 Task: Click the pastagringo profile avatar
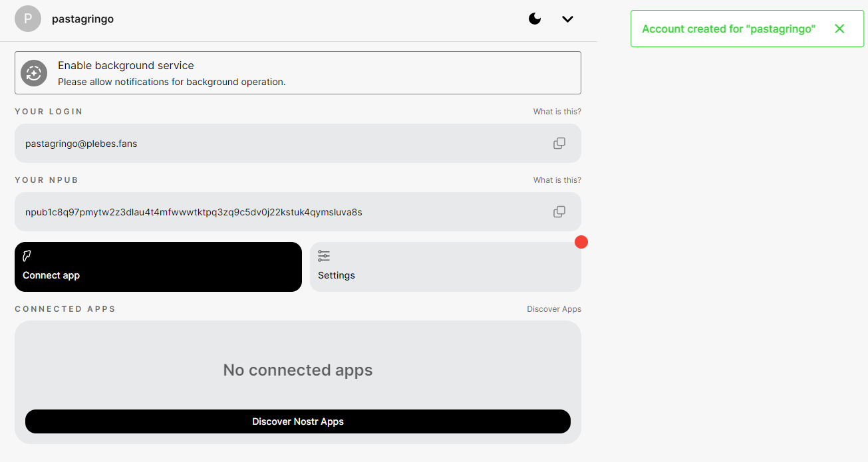pyautogui.click(x=28, y=19)
